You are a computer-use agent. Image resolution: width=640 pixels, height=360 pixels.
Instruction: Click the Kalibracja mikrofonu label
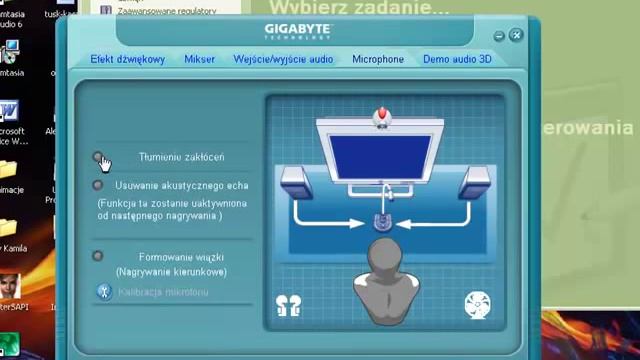[163, 292]
